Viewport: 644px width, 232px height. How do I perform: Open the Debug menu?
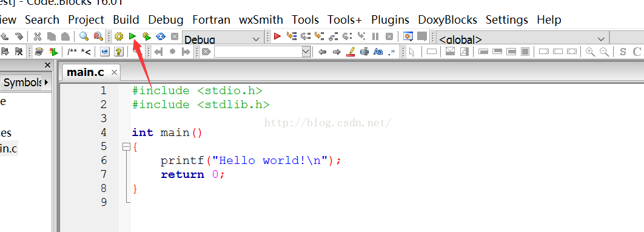tap(166, 20)
